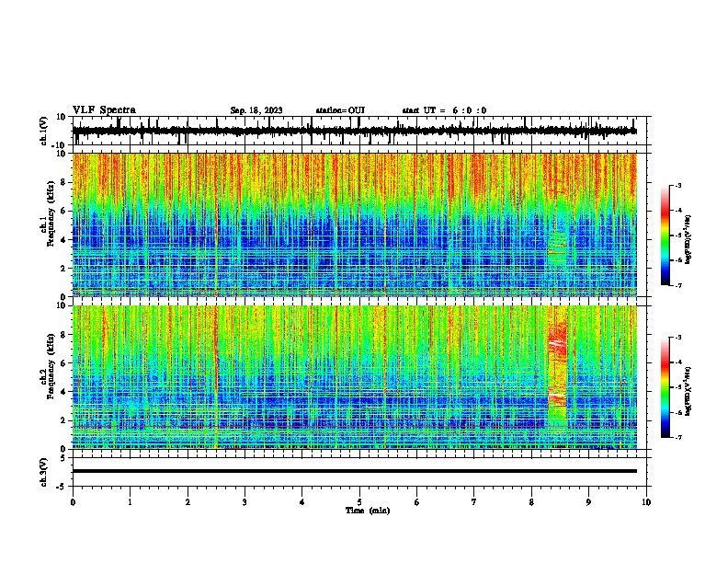Click the time axis tick label "4"
The height and width of the screenshot is (563, 728).
[x=302, y=502]
